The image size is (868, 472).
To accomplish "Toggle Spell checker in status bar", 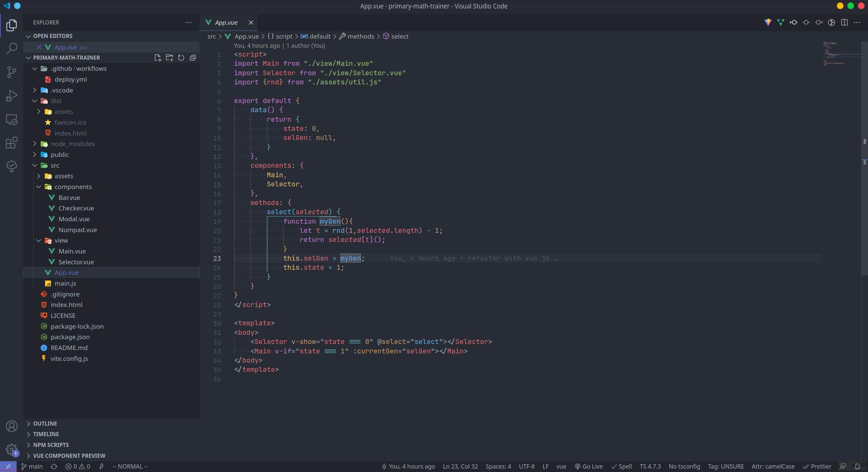I will pos(622,467).
